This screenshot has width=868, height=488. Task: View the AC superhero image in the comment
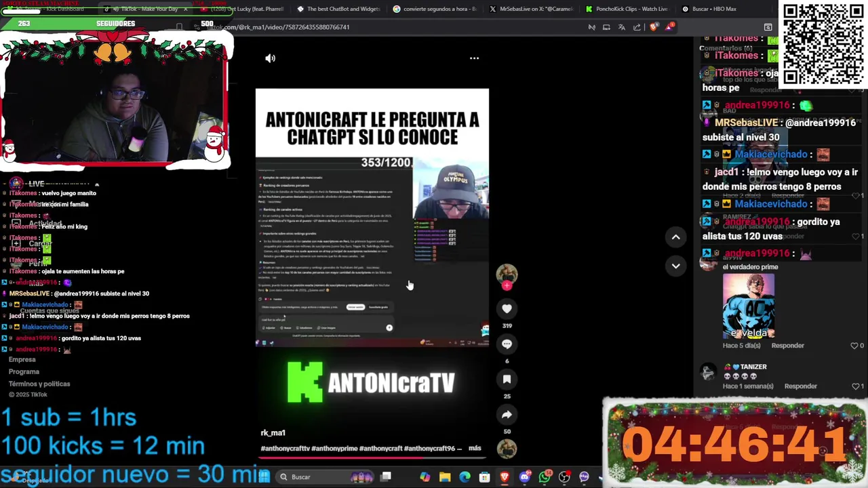(x=749, y=306)
